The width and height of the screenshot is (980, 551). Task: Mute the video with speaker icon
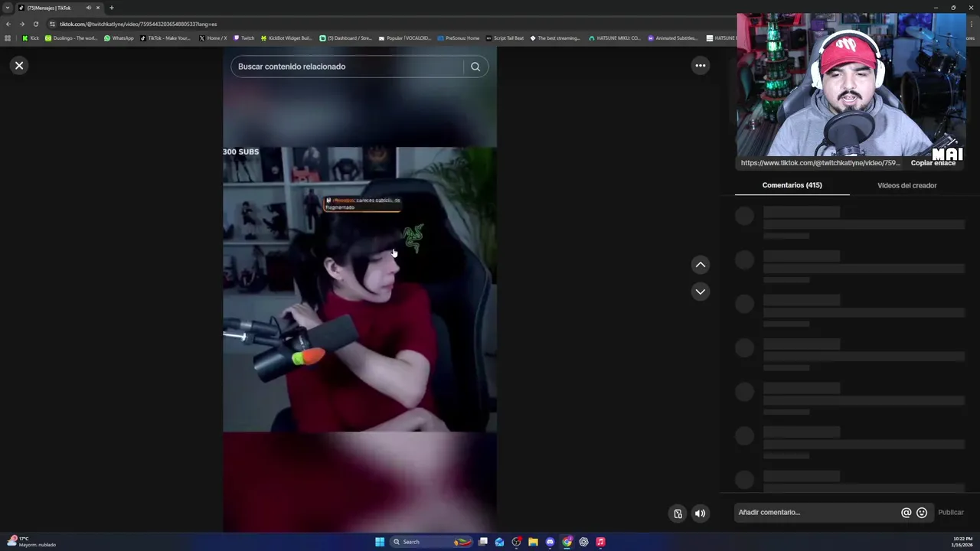click(x=700, y=514)
